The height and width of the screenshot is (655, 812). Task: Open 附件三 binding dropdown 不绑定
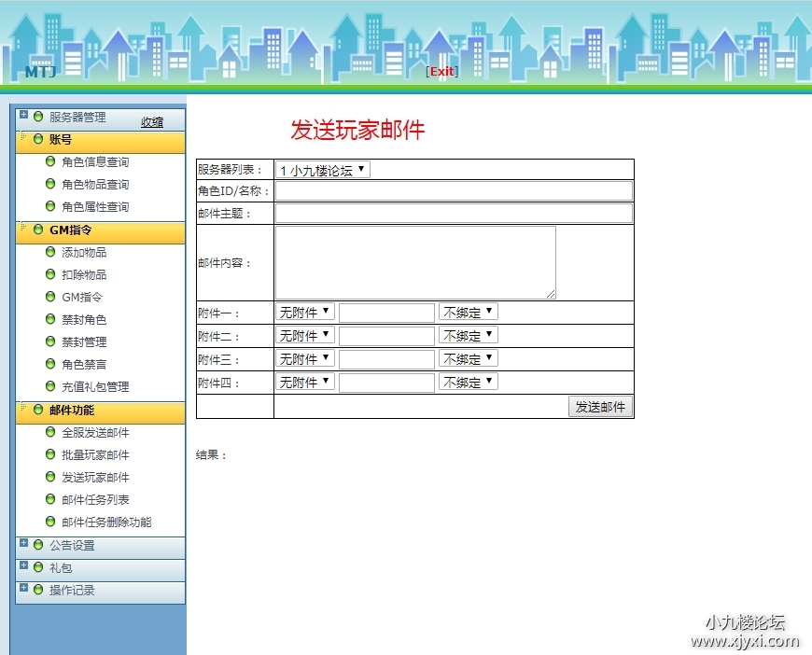click(x=468, y=358)
